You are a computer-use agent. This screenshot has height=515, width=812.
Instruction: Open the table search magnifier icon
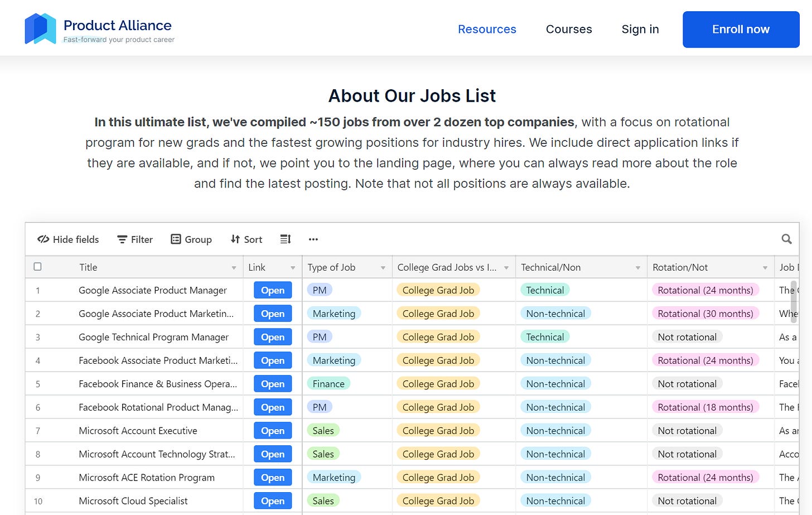786,239
